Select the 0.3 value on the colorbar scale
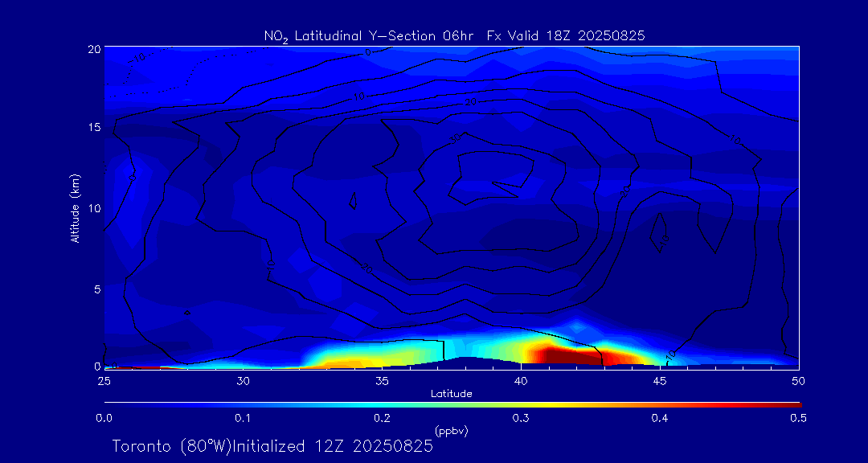This screenshot has height=463, width=868. pyautogui.click(x=521, y=418)
